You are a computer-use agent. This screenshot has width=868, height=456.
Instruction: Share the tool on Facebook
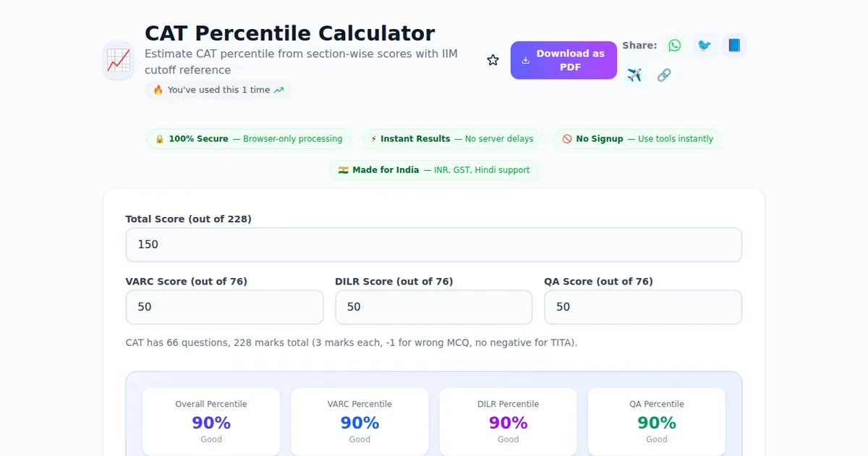click(734, 45)
